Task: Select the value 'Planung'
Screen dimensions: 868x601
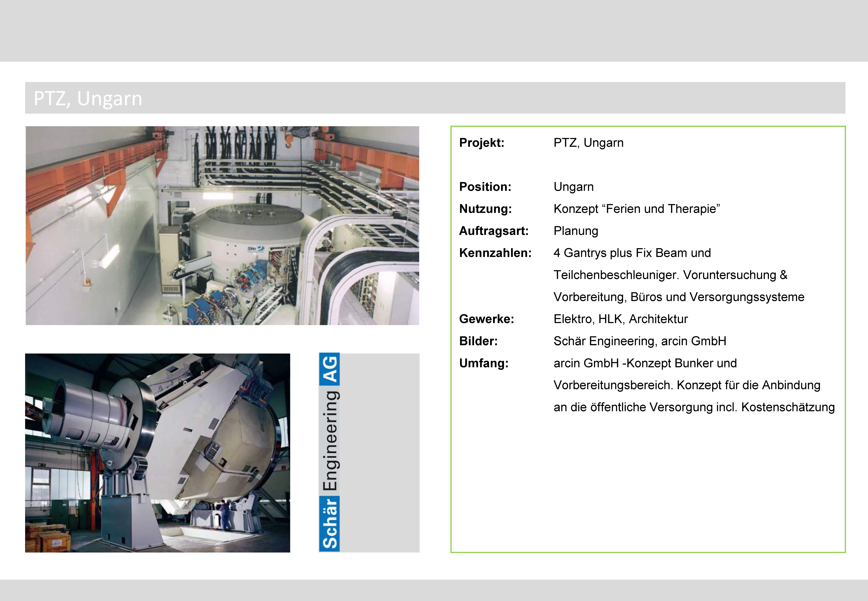Action: (576, 231)
